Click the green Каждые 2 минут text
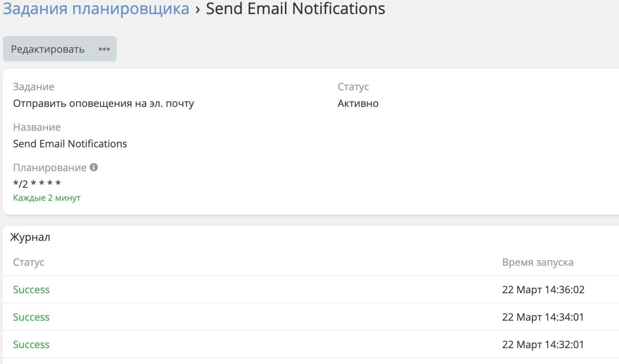This screenshot has width=619, height=364. [x=47, y=198]
